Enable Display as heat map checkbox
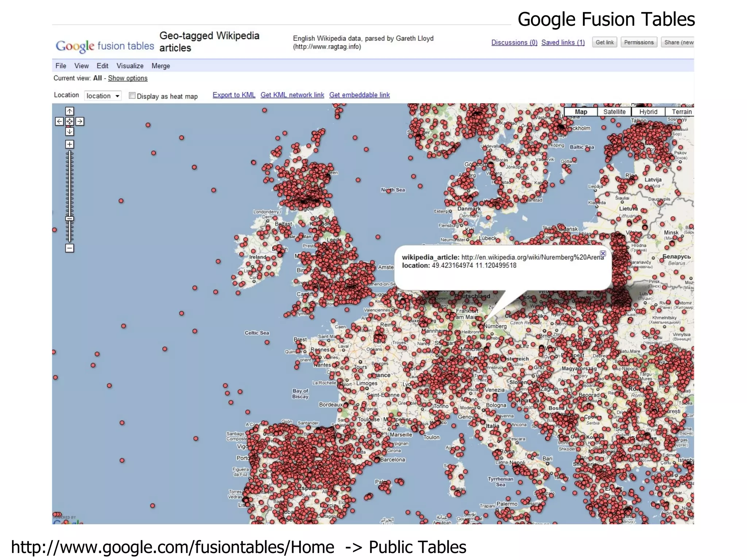Screen dimensions: 747x560 point(132,96)
